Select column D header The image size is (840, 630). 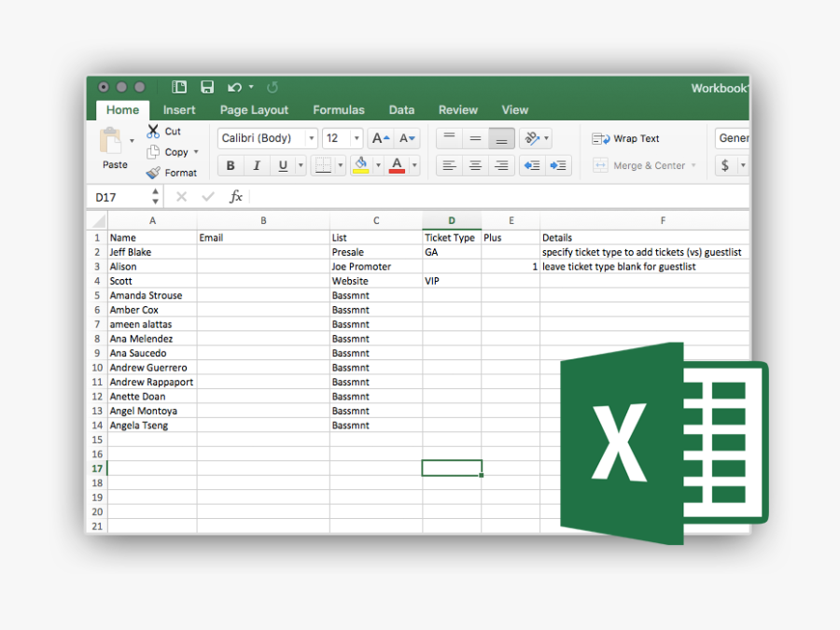pos(452,220)
